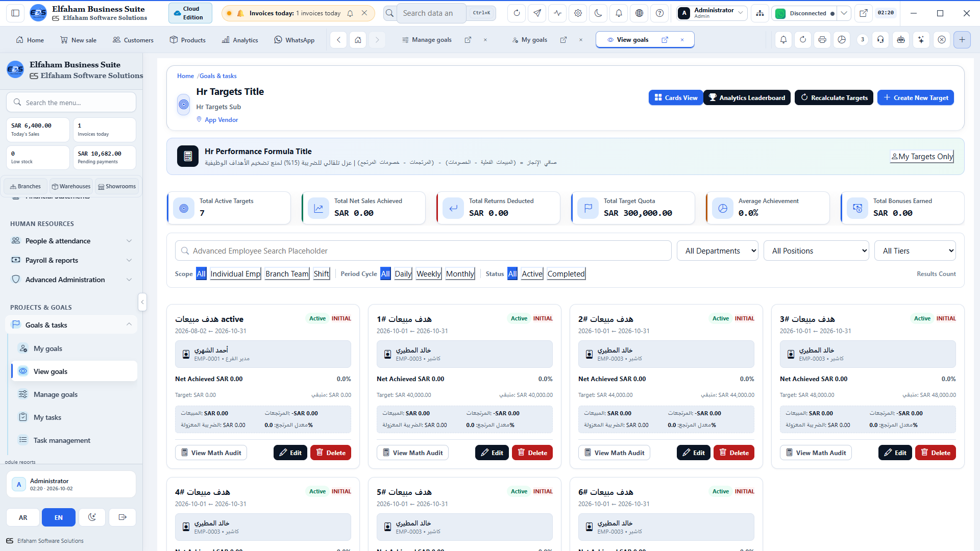The width and height of the screenshot is (980, 551).
Task: Open My tasks in sidebar
Action: (74, 417)
